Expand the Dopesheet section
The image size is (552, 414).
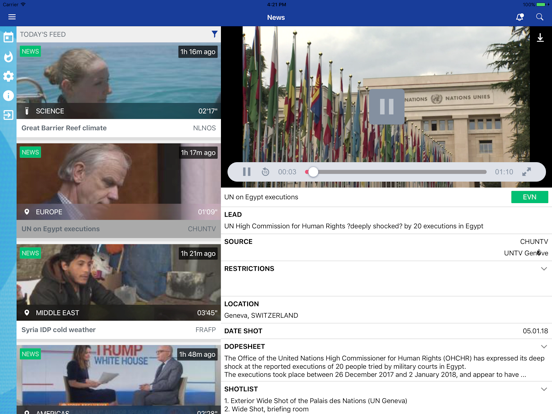coord(544,346)
